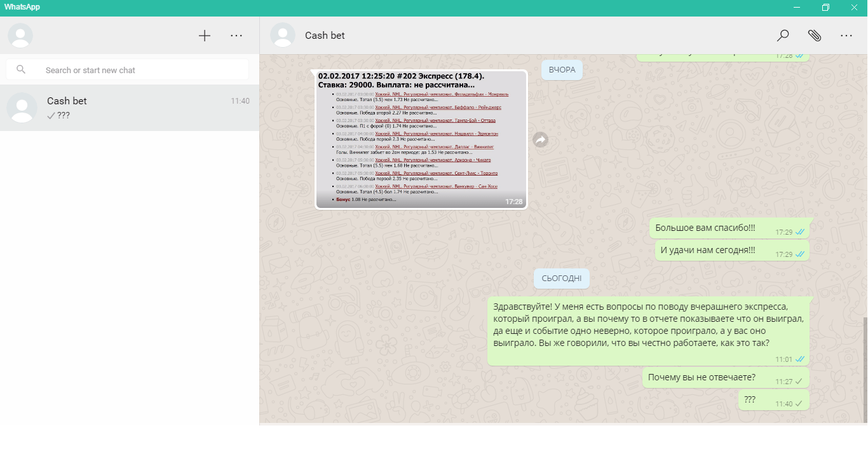The height and width of the screenshot is (463, 868).
Task: Click the "ВЧОРА" date label
Action: point(562,70)
